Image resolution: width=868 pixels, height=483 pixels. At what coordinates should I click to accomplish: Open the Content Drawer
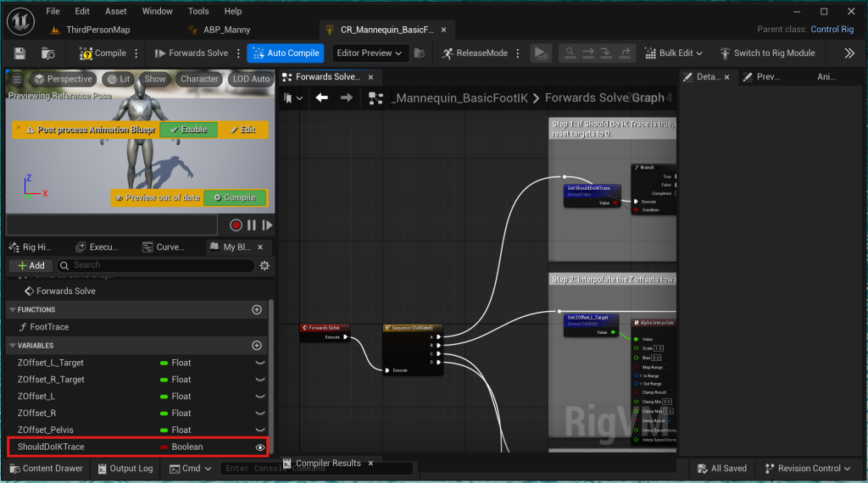tap(47, 469)
